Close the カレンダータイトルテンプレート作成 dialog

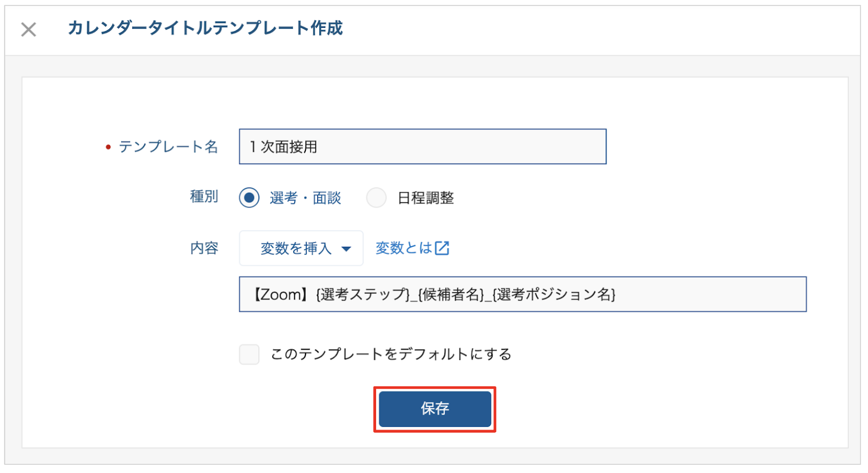(28, 29)
